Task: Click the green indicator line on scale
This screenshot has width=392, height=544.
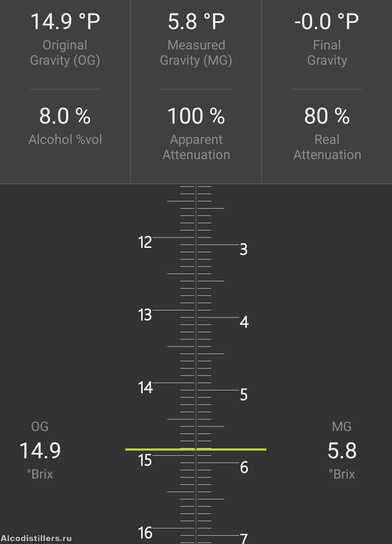Action: [196, 450]
